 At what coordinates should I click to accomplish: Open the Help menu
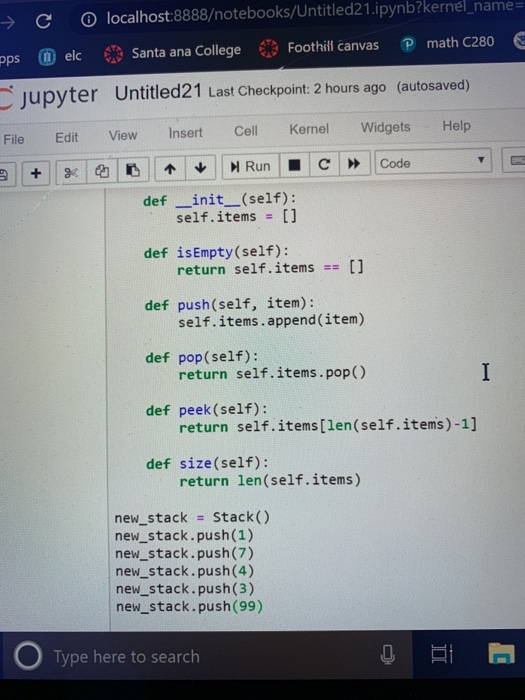tap(456, 125)
